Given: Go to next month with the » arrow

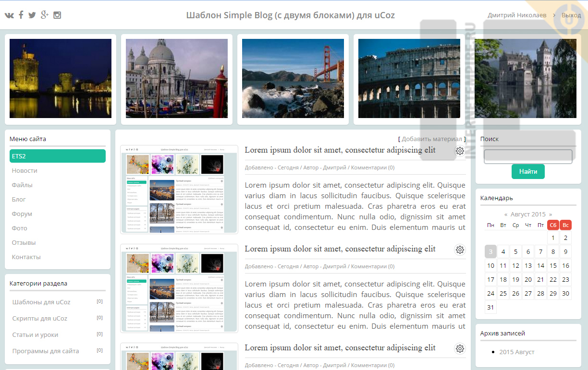Looking at the screenshot, I should click(x=551, y=215).
